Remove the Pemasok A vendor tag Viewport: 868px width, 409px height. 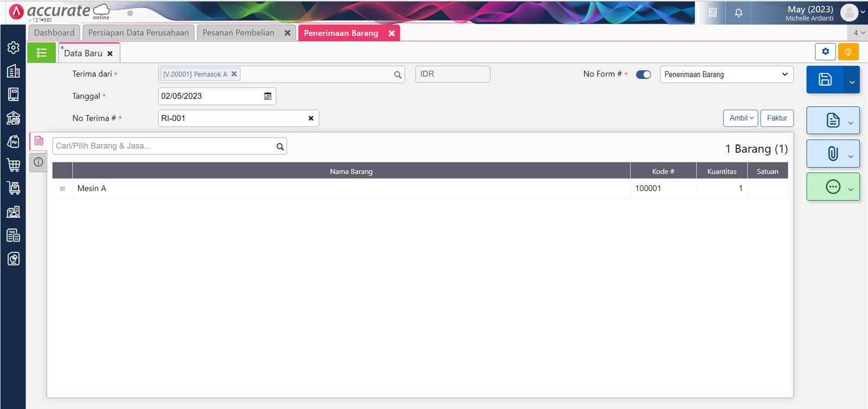[x=234, y=74]
